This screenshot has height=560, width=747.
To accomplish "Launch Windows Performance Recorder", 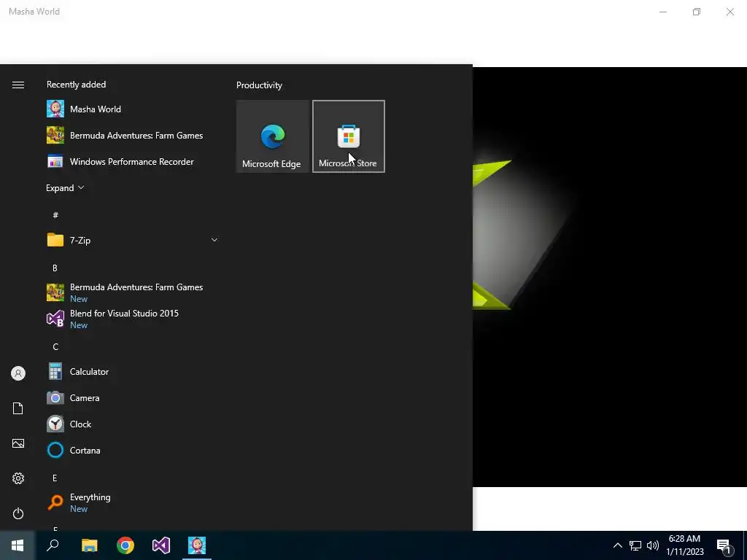I will pyautogui.click(x=133, y=161).
